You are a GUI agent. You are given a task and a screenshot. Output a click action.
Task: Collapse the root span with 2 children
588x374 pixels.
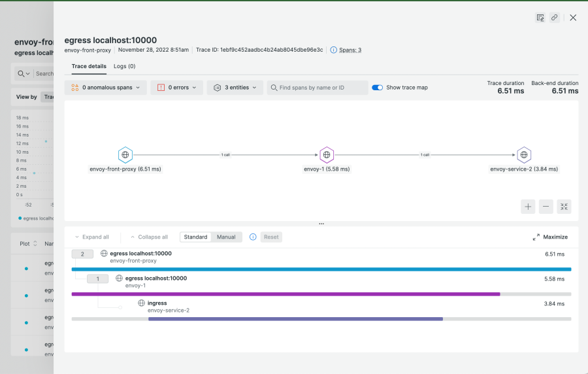pyautogui.click(x=82, y=254)
